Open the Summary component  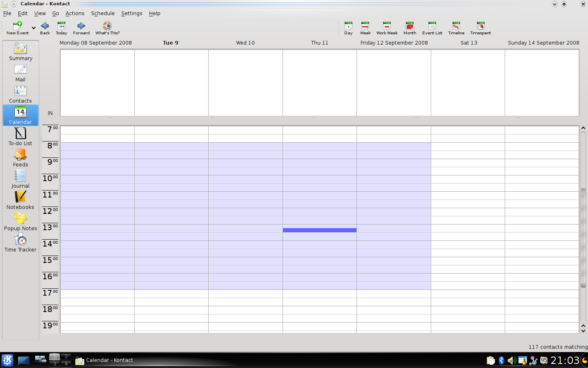coord(20,52)
